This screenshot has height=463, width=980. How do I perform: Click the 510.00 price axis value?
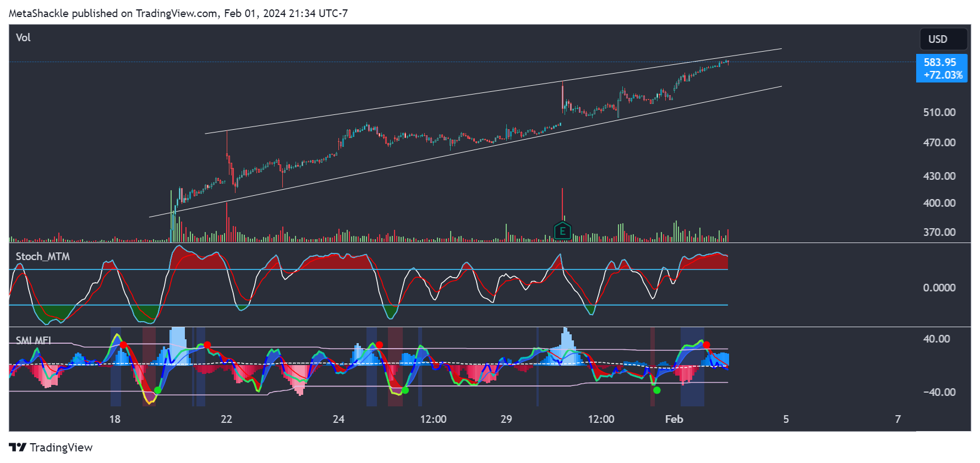point(939,112)
